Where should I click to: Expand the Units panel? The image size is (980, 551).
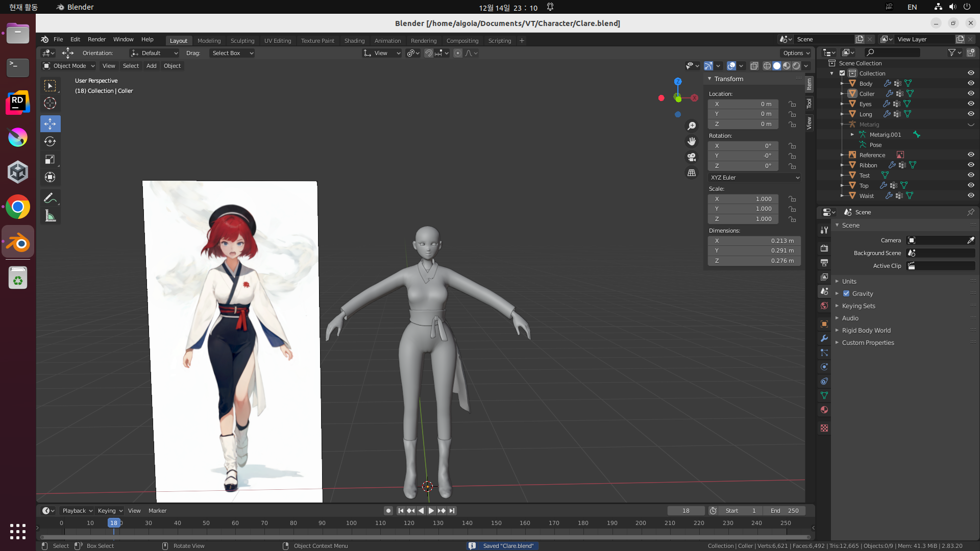click(849, 281)
